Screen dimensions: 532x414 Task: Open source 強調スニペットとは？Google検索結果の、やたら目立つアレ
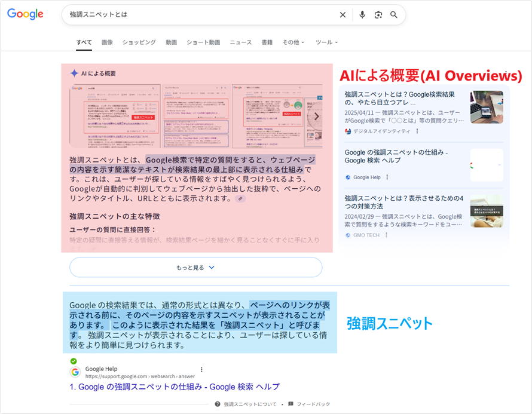point(400,99)
